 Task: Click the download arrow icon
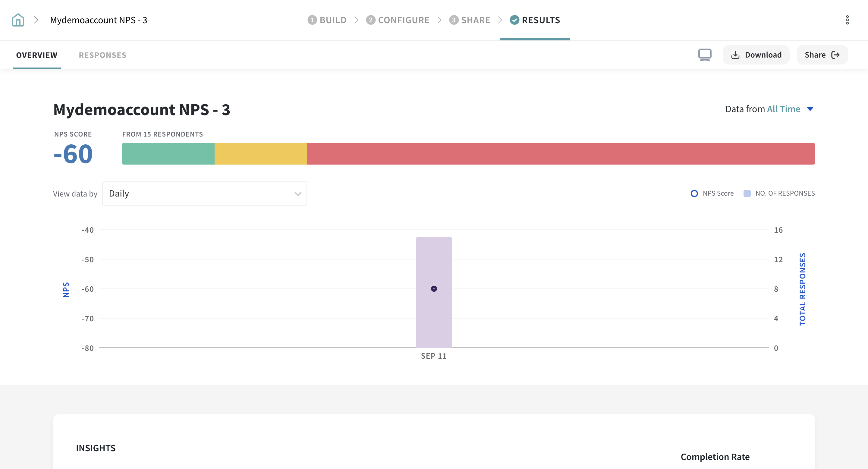(735, 55)
